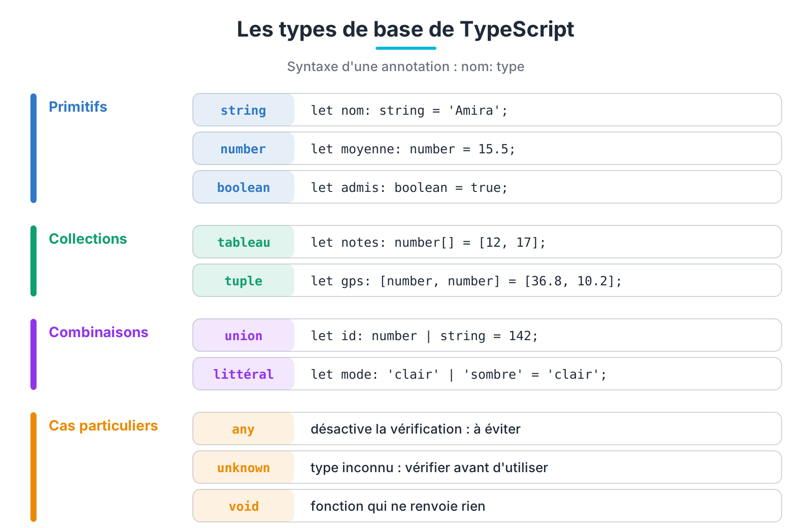Click the code line starting 'let gps:'
Viewport: 812px width, 528px height.
tap(466, 281)
